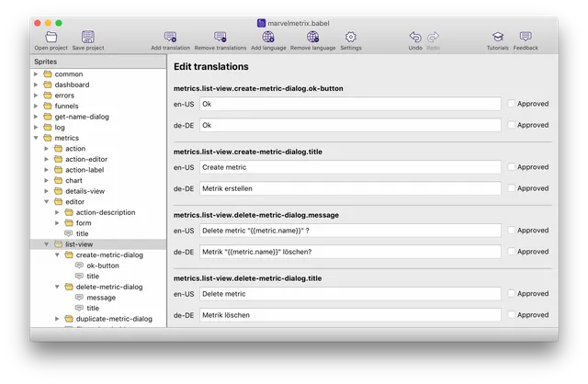The image size is (588, 384).
Task: Click the get-name-dialog folder icon
Action: point(48,117)
